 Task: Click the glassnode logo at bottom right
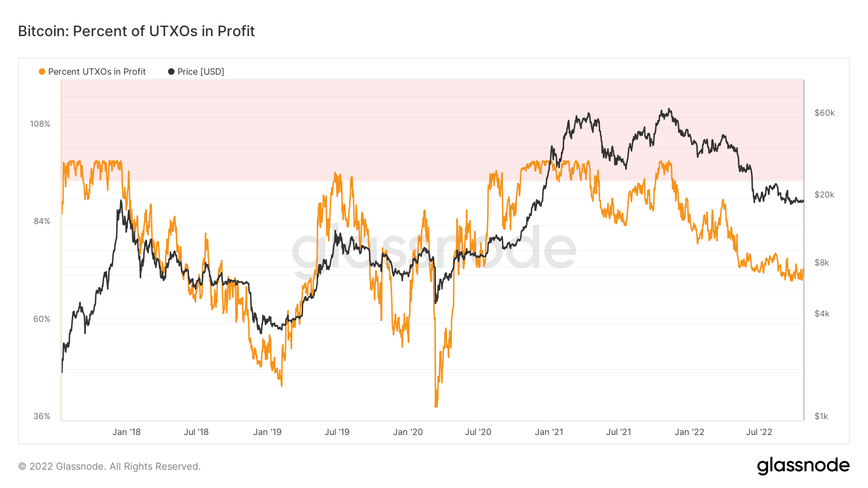coord(803,466)
